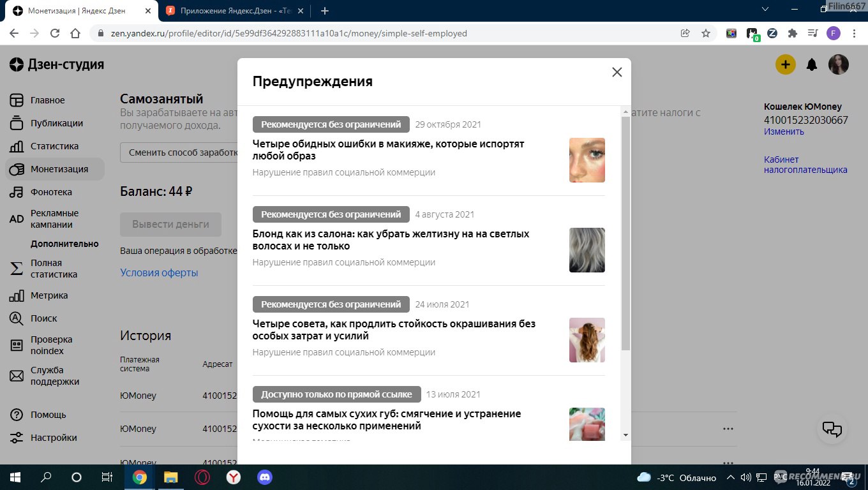This screenshot has height=490, width=868.
Task: Click the Служба поддержки envelope icon
Action: click(x=17, y=376)
